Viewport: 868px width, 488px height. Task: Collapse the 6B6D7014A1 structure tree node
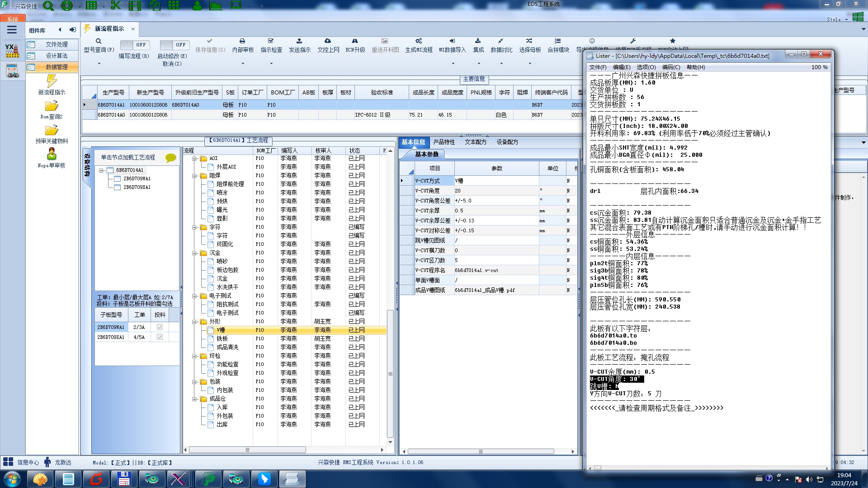click(102, 170)
